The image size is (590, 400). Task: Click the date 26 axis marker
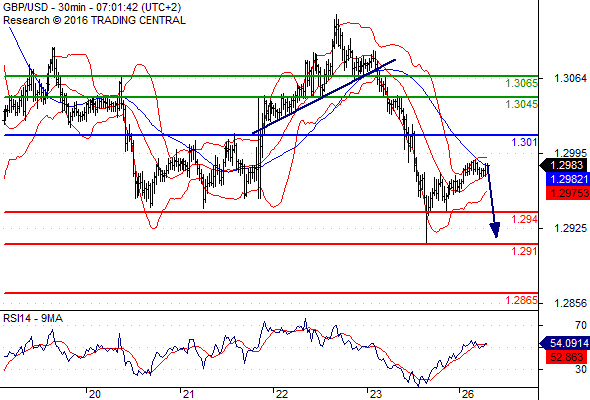point(467,394)
